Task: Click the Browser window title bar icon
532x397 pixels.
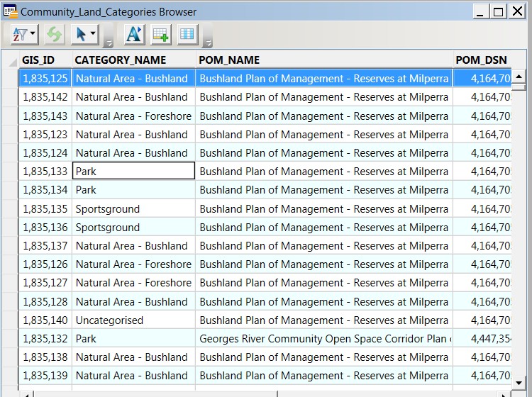Action: tap(10, 11)
